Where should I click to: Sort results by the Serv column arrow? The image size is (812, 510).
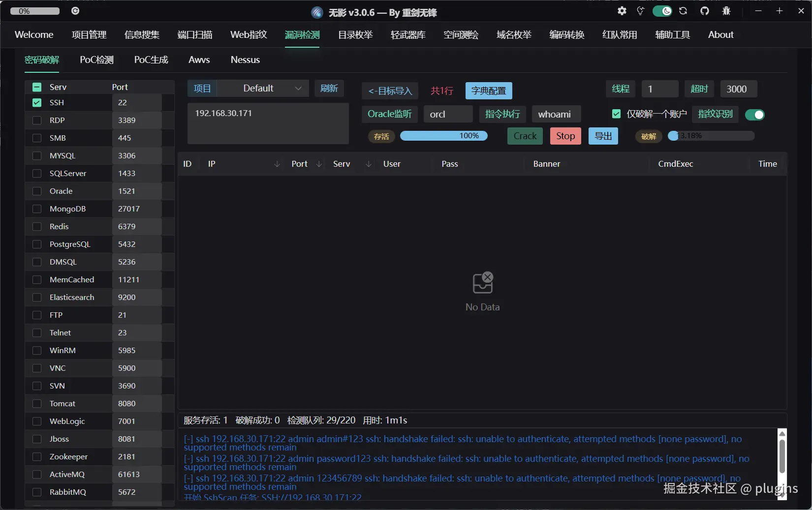(x=369, y=164)
